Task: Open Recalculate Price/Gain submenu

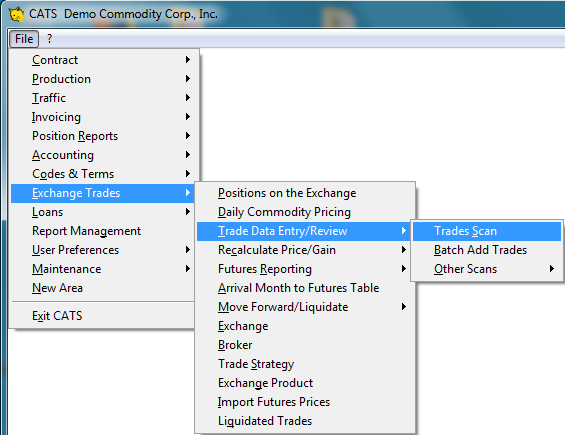Action: 305,250
